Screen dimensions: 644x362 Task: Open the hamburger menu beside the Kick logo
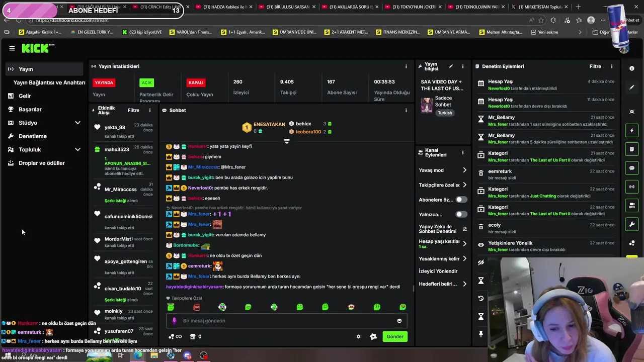point(12,48)
